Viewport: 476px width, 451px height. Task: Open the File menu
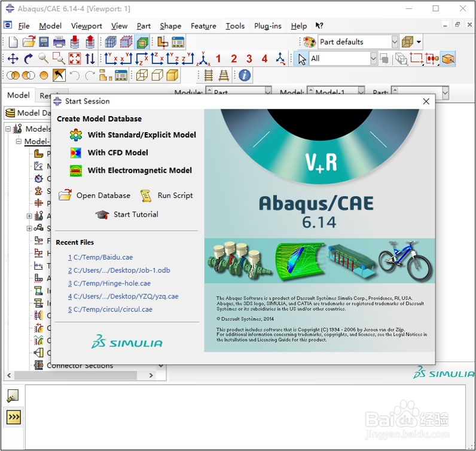click(x=24, y=26)
